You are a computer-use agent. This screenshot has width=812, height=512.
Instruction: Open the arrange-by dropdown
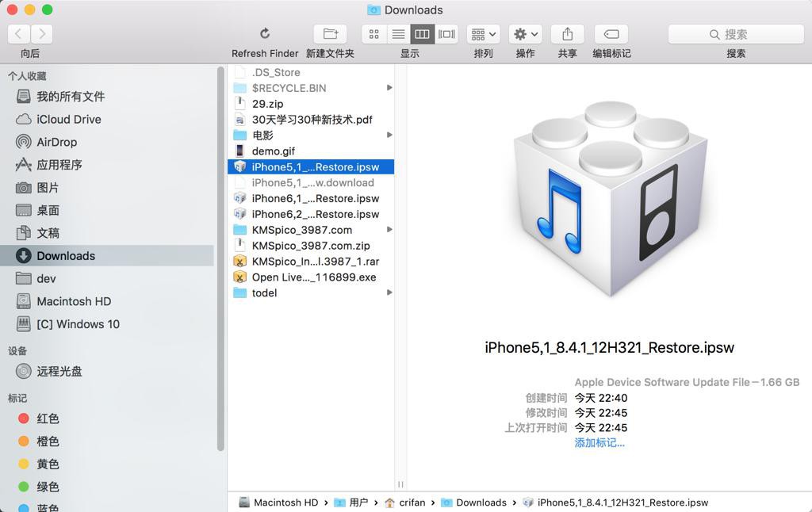pos(483,34)
